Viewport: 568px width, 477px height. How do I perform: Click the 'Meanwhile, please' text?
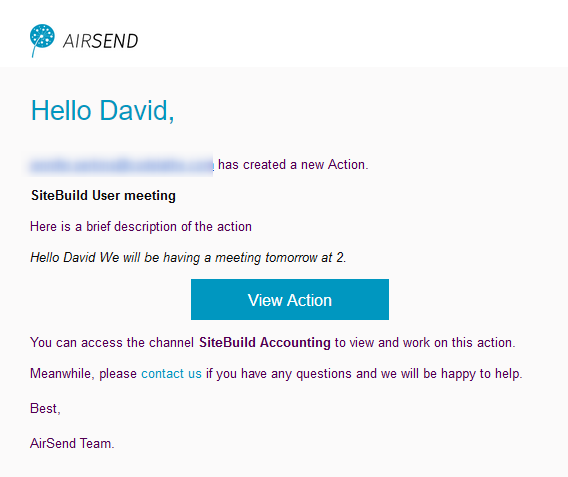pyautogui.click(x=83, y=373)
